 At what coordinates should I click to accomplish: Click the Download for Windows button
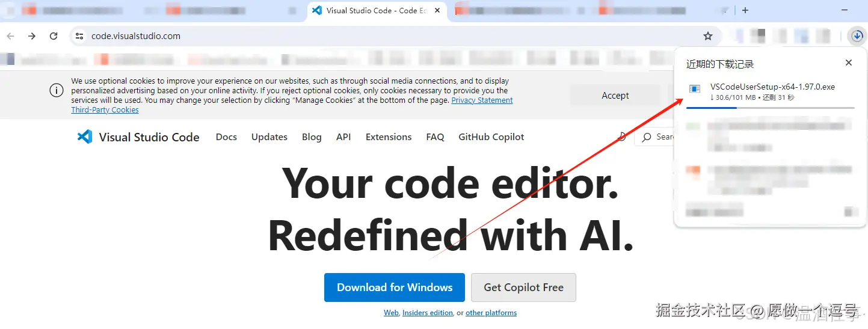395,287
